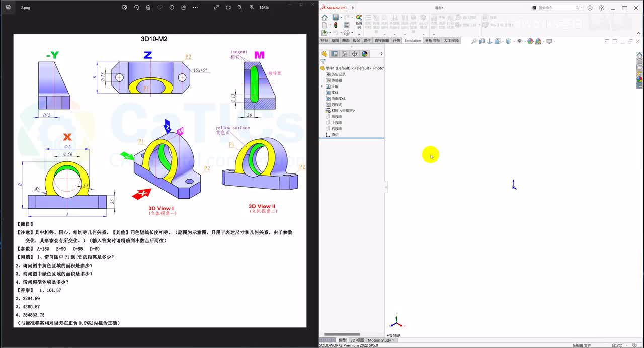Select 曲面实体 in the feature tree
This screenshot has height=348, width=644.
click(x=335, y=99)
